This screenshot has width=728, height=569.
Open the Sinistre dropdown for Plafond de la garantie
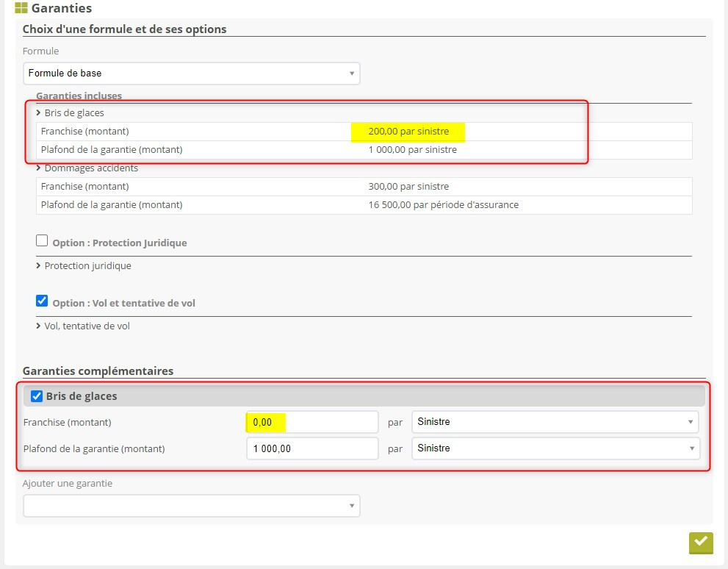pyautogui.click(x=555, y=448)
